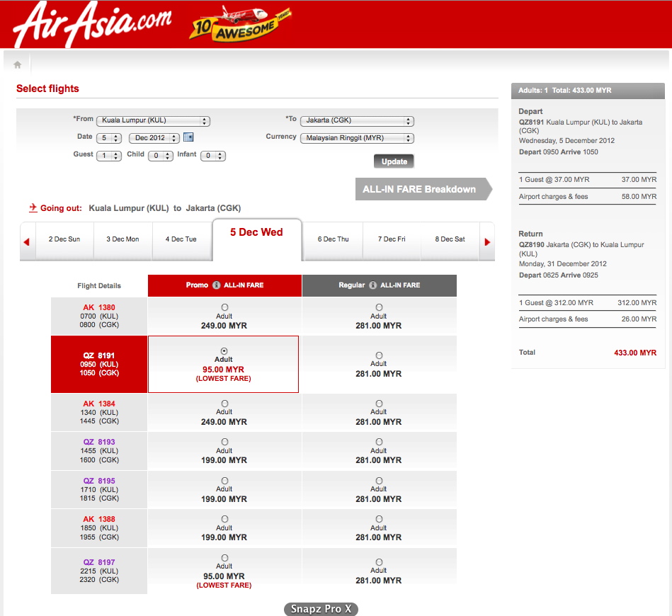672x616 pixels.
Task: Select QZ 8193 promo 199.00 MYR radio
Action: click(224, 442)
